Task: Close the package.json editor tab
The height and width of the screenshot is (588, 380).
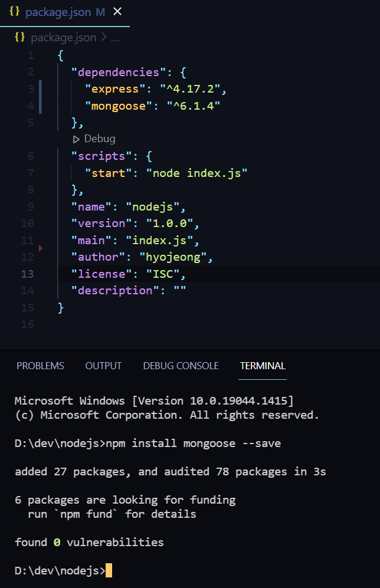Action: pos(117,12)
